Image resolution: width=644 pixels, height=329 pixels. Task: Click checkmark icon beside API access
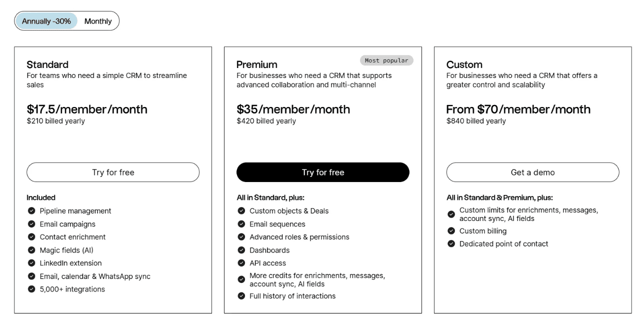[241, 263]
